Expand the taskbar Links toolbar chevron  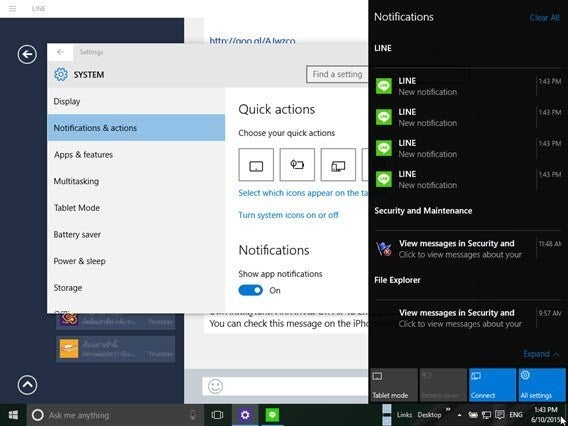tap(448, 409)
